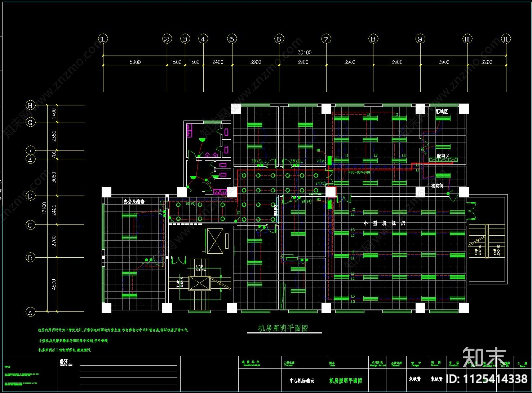Image resolution: width=532 pixels, height=393 pixels.
Task: Click the axis bubble numbered 9
Action: 420,39
